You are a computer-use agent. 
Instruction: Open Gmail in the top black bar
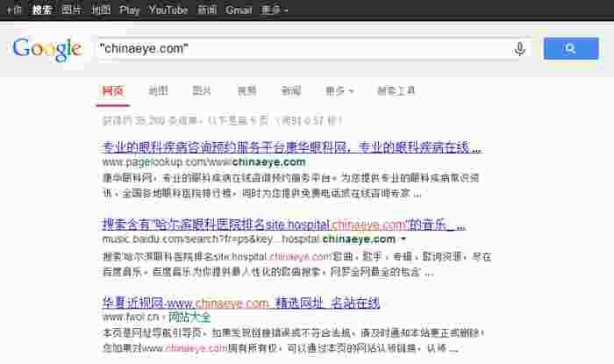239,10
